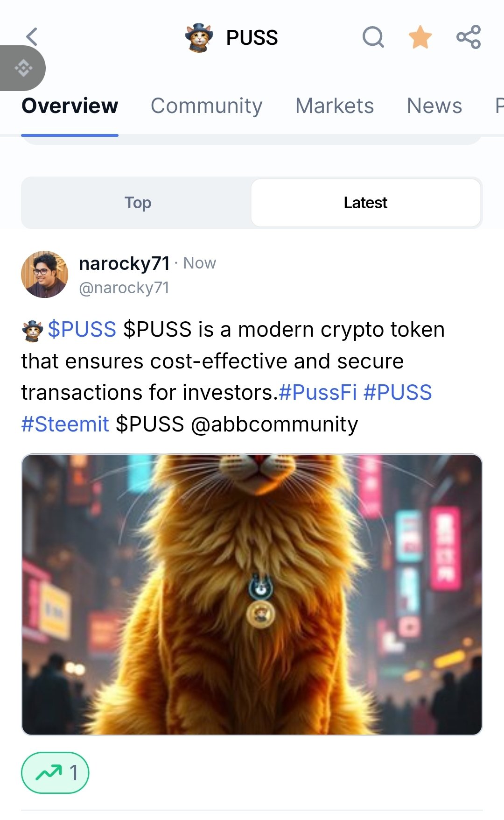Open narocky71's profile avatar

45,275
